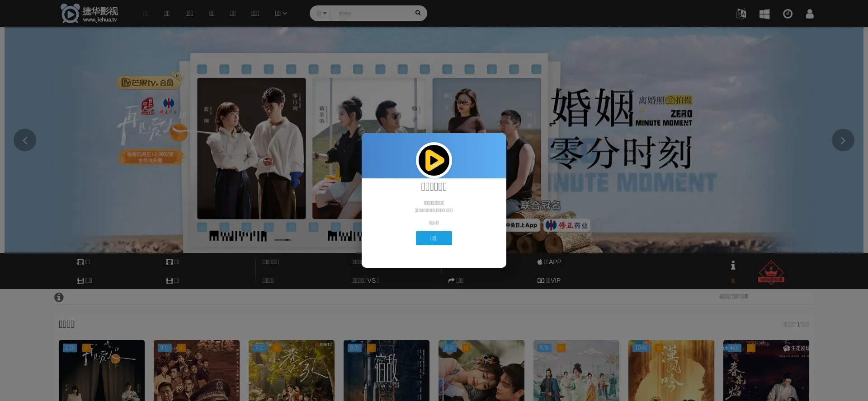
Task: Open the poster rated 10.0
Action: (x=671, y=370)
